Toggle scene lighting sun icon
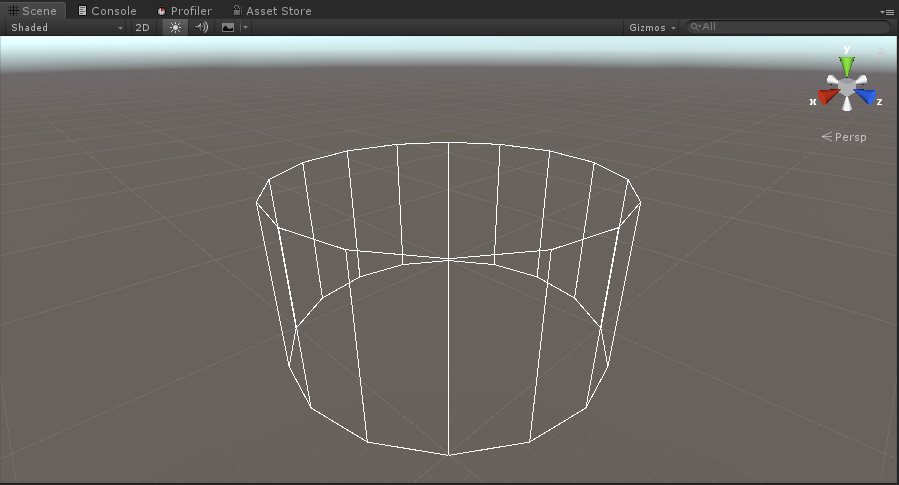899x485 pixels. pos(175,27)
